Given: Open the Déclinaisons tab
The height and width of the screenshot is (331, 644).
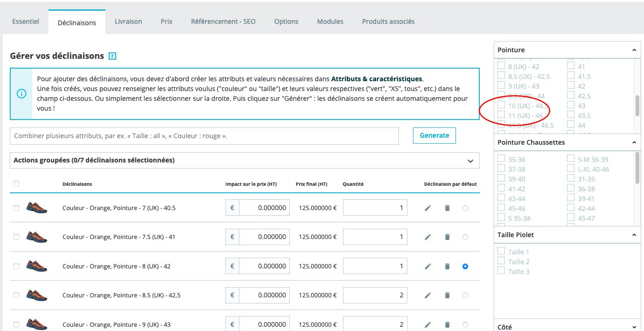Looking at the screenshot, I should click(x=77, y=22).
